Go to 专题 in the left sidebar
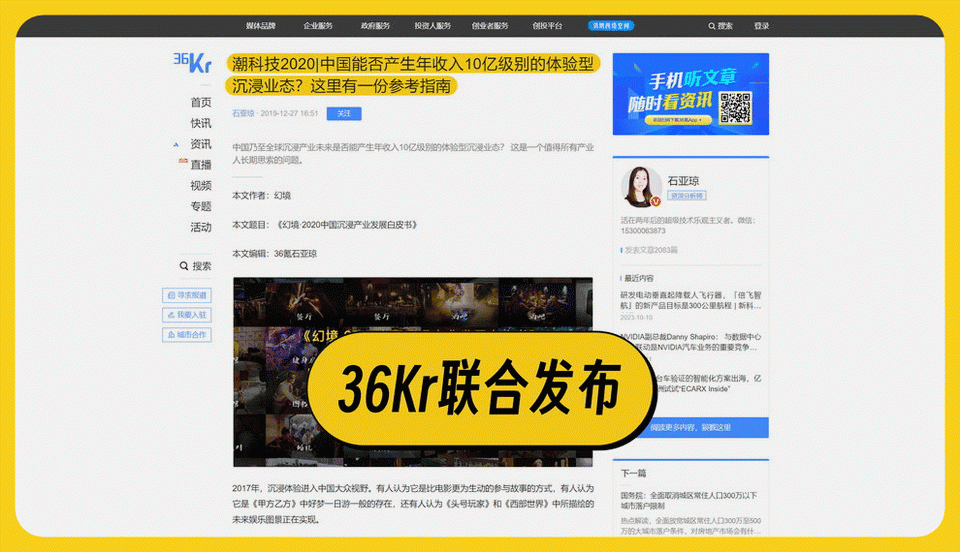The width and height of the screenshot is (960, 552). [x=201, y=206]
